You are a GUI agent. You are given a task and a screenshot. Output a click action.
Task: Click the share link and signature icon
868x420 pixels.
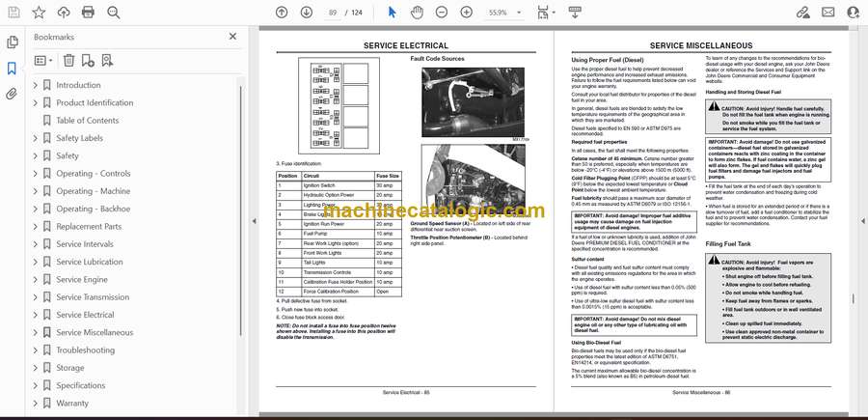[802, 13]
